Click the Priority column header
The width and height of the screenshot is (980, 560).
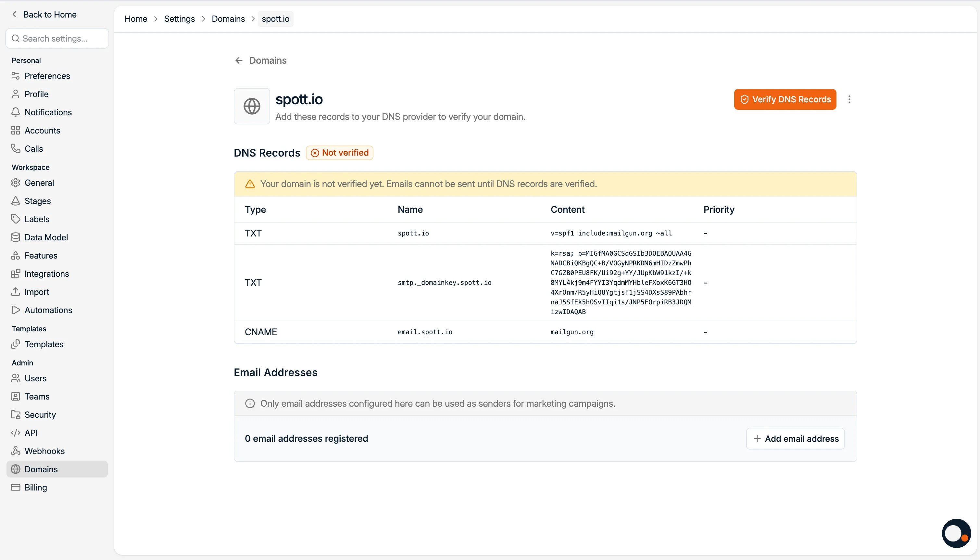click(x=719, y=210)
